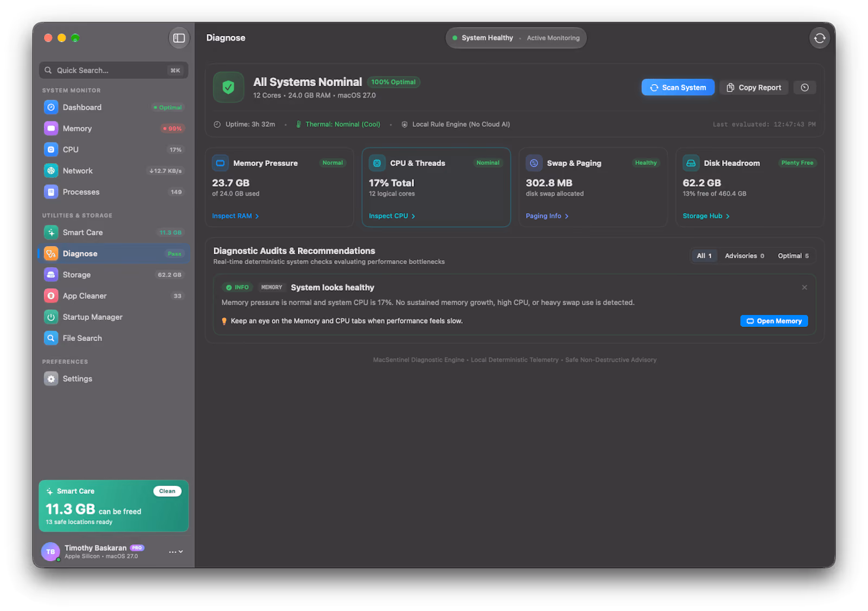Open the Memory monitor in the sidebar
Screen dimensions: 868x611
114,128
